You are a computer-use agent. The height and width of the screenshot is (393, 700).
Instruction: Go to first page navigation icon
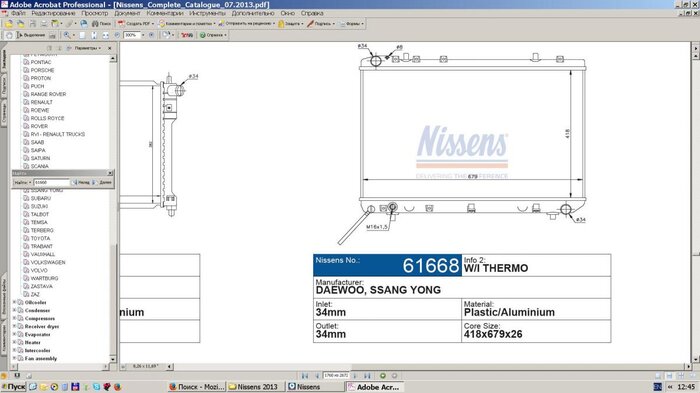pos(305,376)
